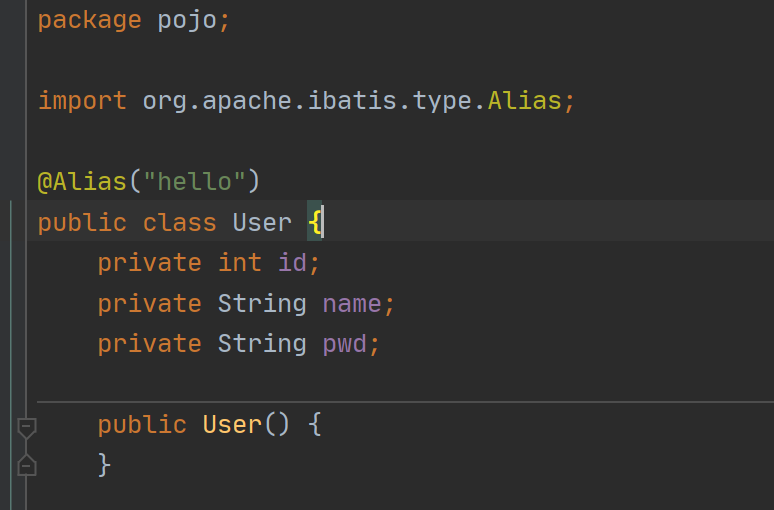The width and height of the screenshot is (774, 510).
Task: Click the int type keyword
Action: click(240, 263)
